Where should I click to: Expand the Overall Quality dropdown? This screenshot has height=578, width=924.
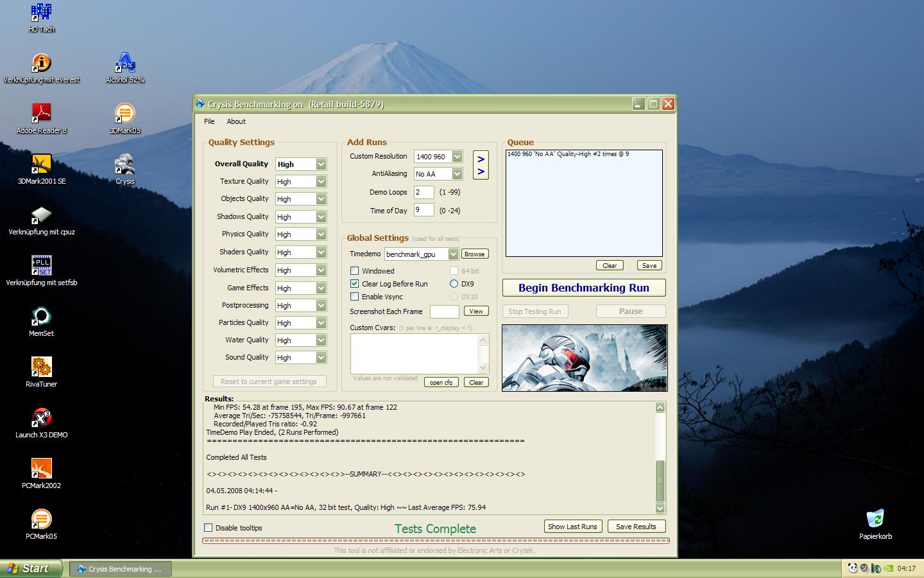point(321,164)
